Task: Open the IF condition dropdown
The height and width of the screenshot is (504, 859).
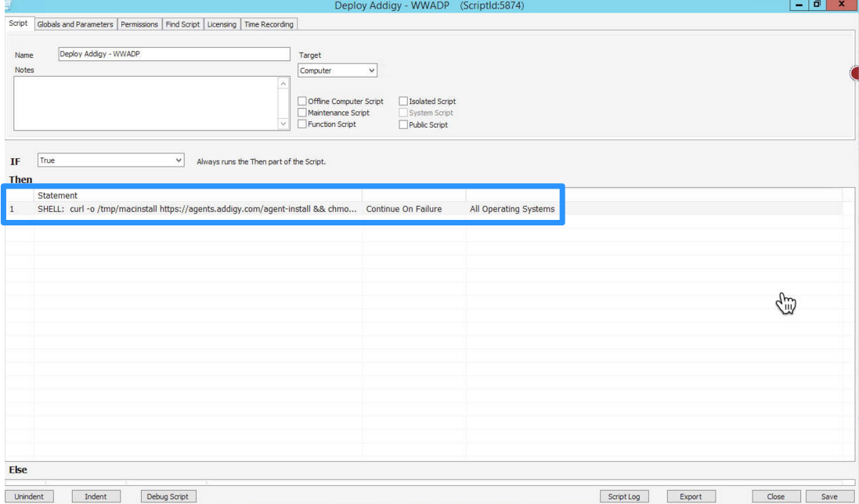Action: click(x=178, y=160)
